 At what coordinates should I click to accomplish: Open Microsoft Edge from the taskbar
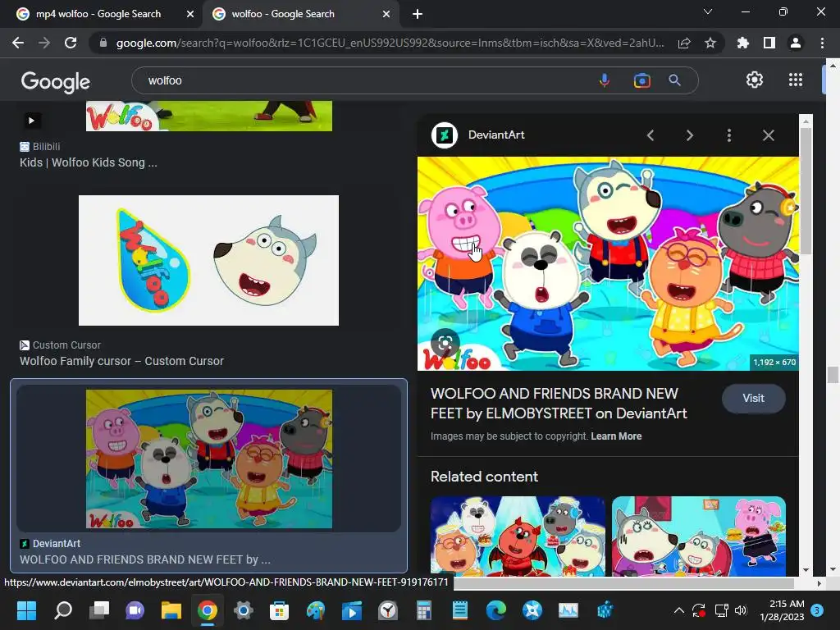coord(496,610)
